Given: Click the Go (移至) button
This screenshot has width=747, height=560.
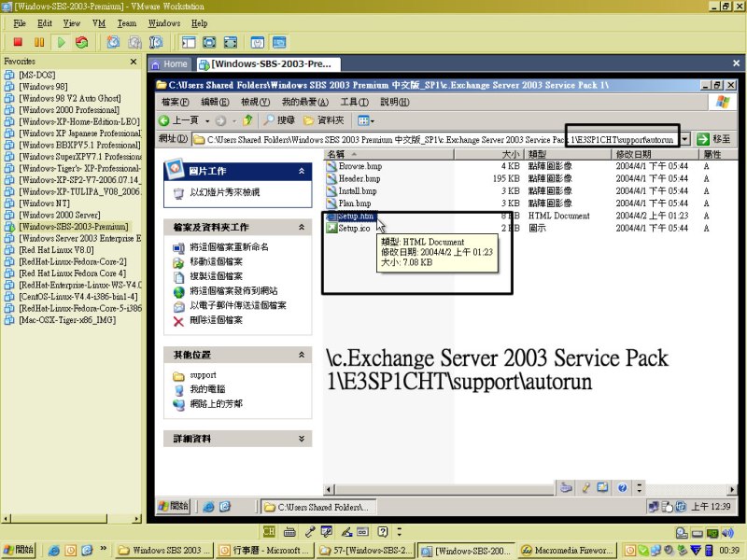Looking at the screenshot, I should tap(713, 139).
